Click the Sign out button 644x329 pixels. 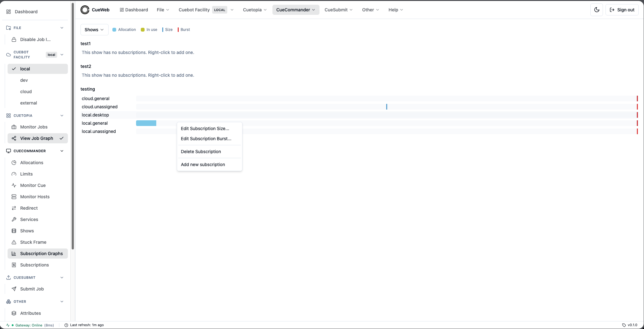point(622,10)
